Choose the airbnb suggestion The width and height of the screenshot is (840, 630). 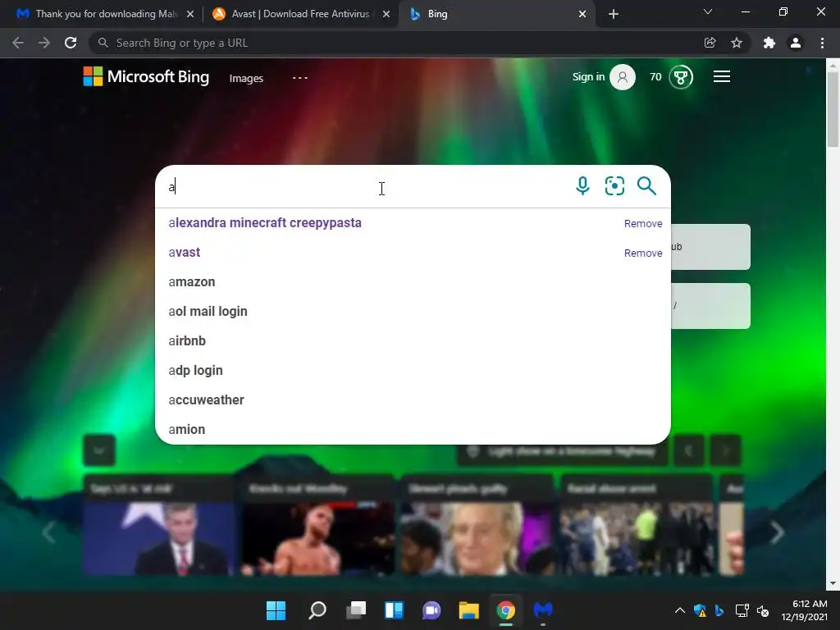[x=413, y=340]
